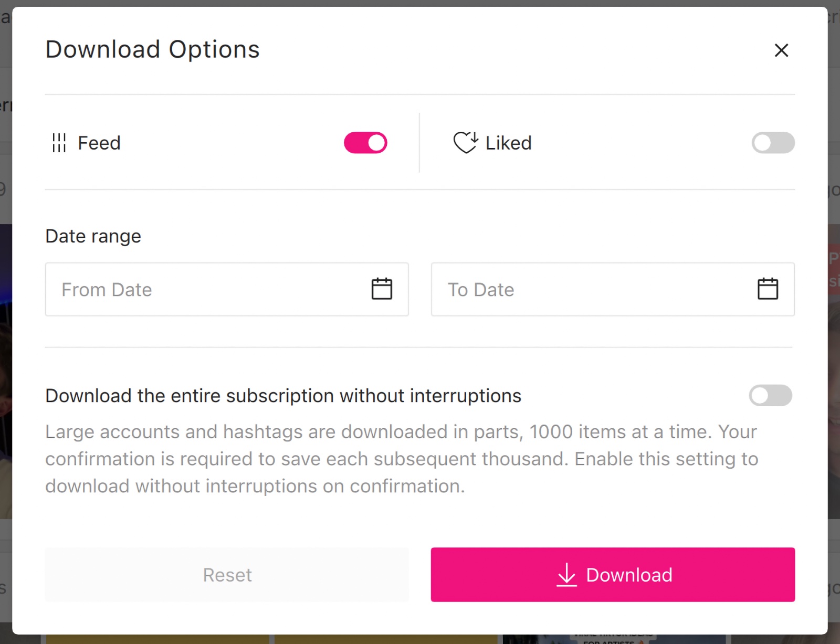Open the To Date calendar icon
Viewport: 840px width, 644px height.
768,289
